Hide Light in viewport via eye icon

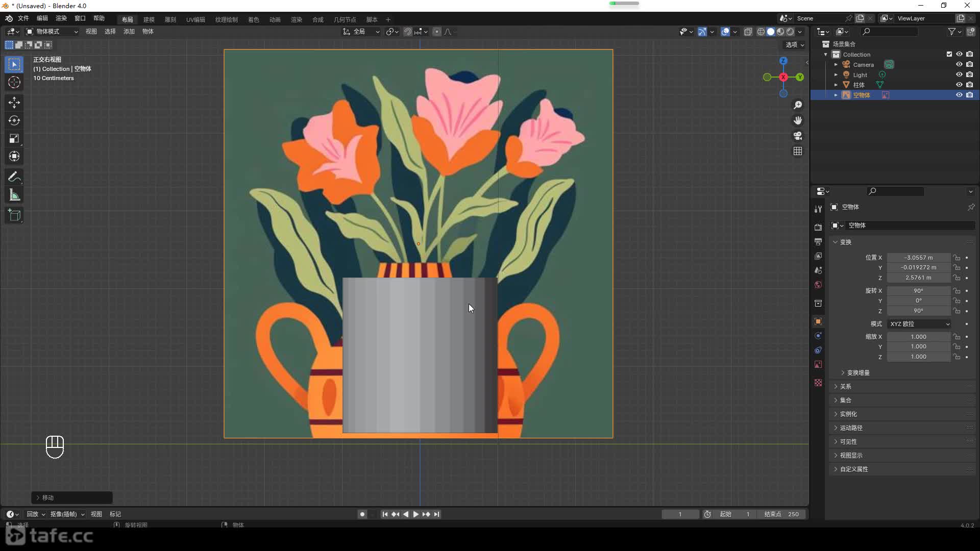click(959, 74)
